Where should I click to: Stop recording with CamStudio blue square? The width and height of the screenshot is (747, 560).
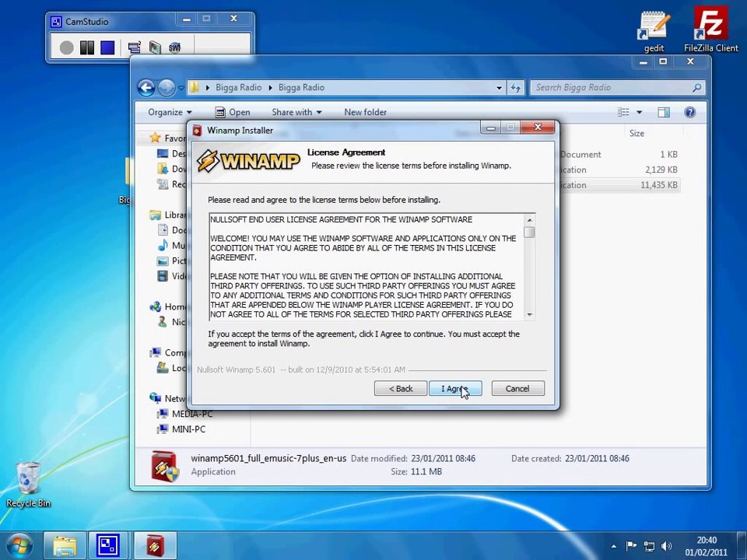(107, 47)
